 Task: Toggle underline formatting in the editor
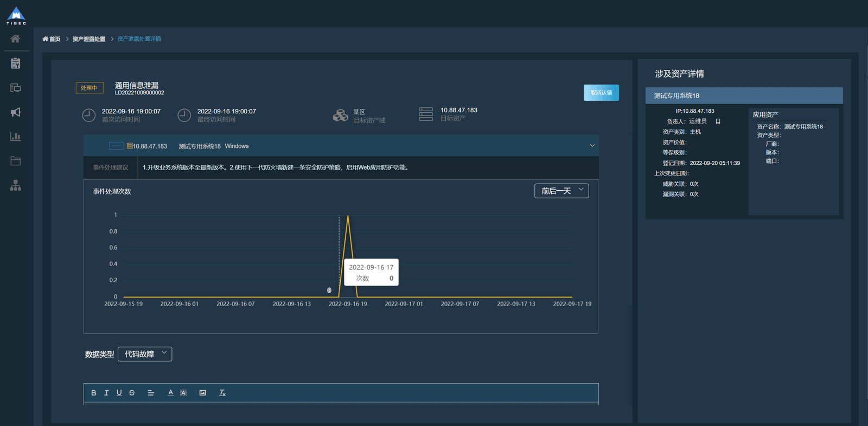(x=119, y=393)
